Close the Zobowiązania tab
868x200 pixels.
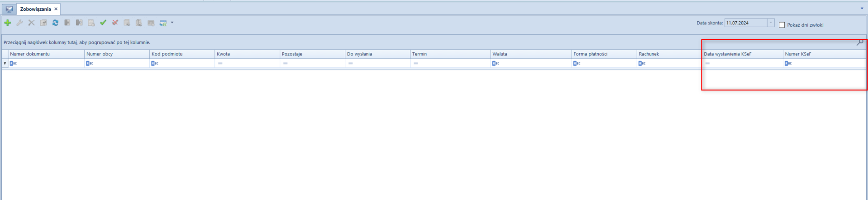[56, 9]
